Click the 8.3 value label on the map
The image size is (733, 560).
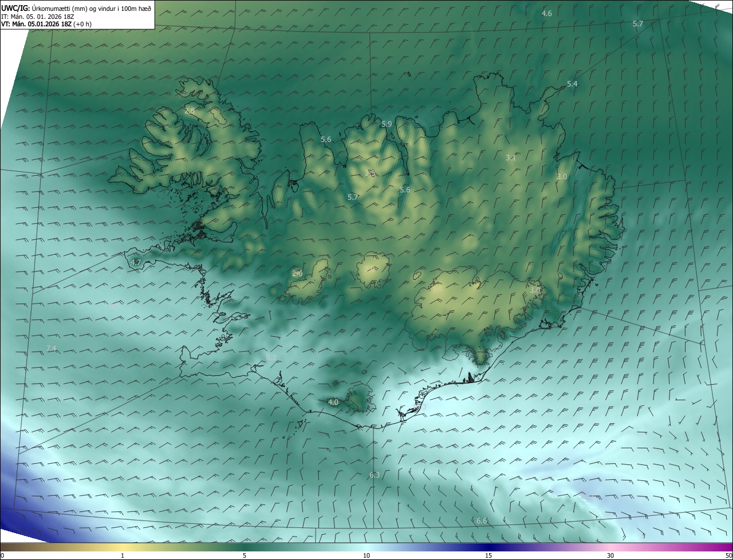click(271, 358)
